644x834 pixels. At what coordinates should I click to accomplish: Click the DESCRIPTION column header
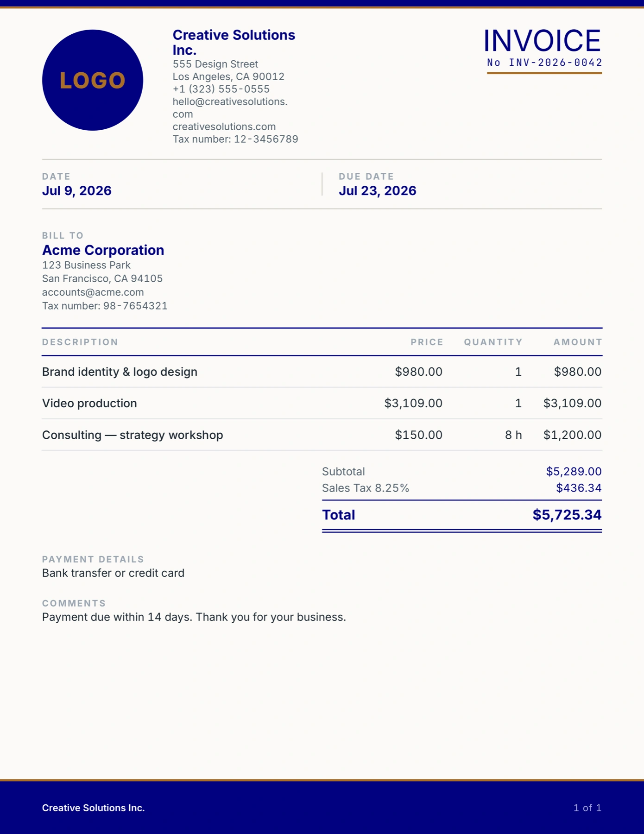pos(80,342)
